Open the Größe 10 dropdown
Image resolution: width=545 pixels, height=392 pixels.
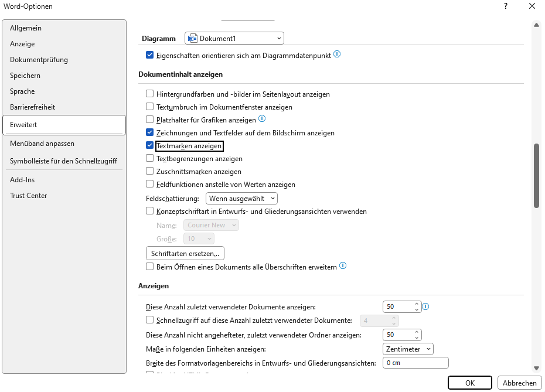coord(199,238)
